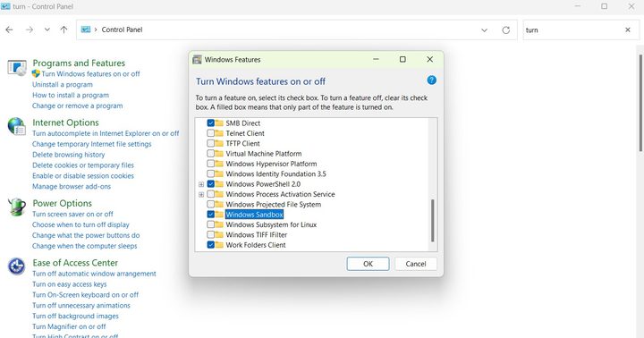Image resolution: width=644 pixels, height=338 pixels.
Task: Open the Ease of Access Center heading link
Action: pyautogui.click(x=75, y=262)
